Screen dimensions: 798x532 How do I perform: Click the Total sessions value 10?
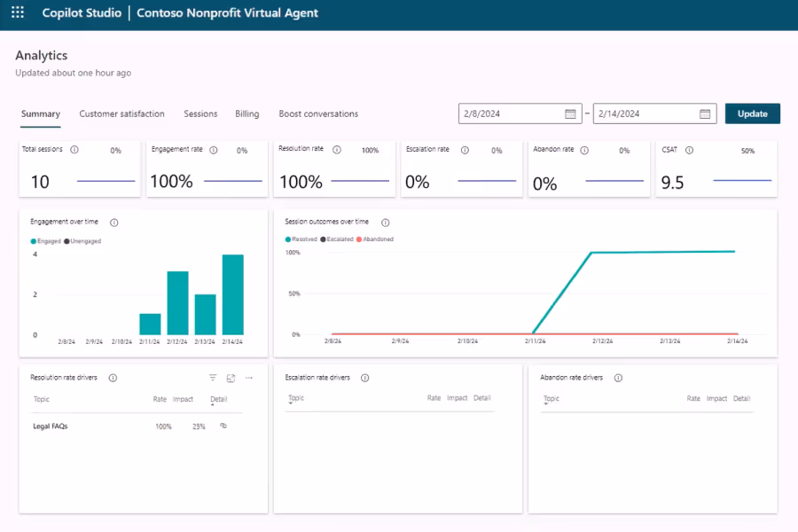40,182
